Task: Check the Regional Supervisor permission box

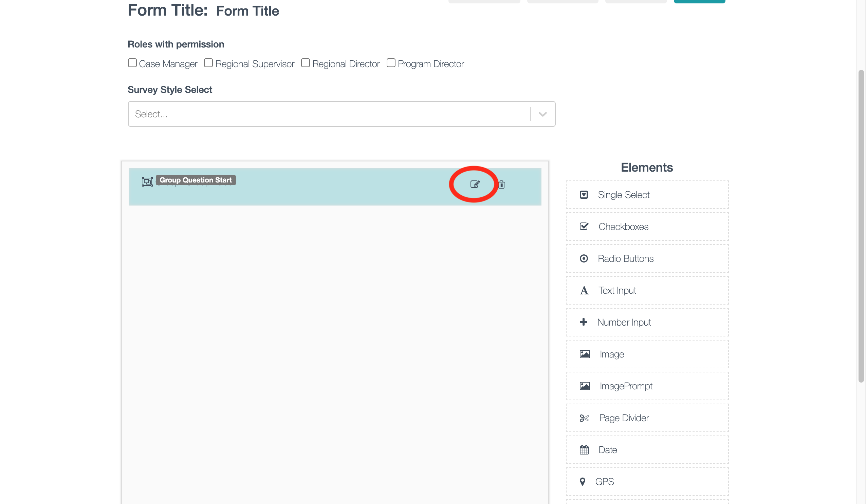Action: click(208, 63)
